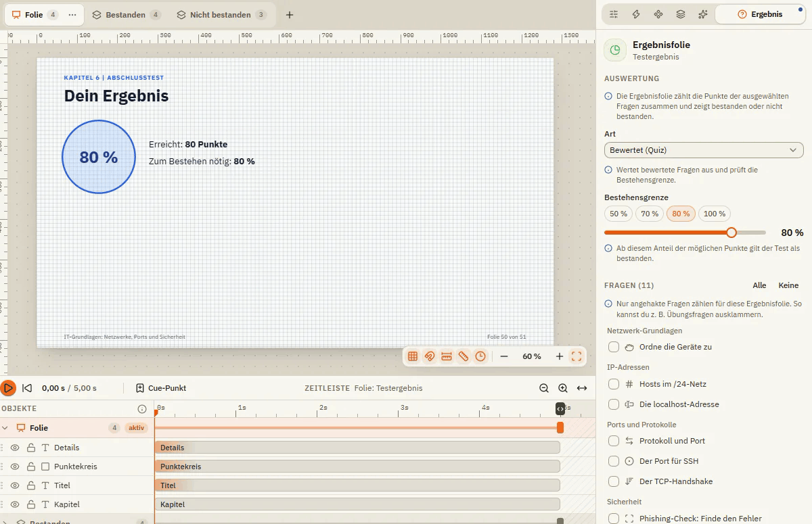This screenshot has height=524, width=812.
Task: Set the pass mark to 50 %
Action: 618,214
